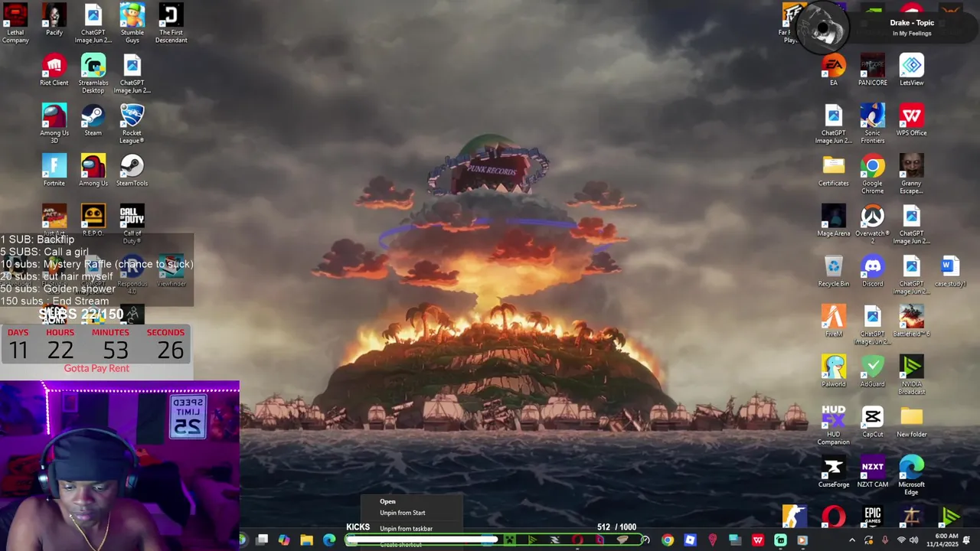The width and height of the screenshot is (980, 551).
Task: Select the SteamTools desktop icon
Action: [x=132, y=170]
